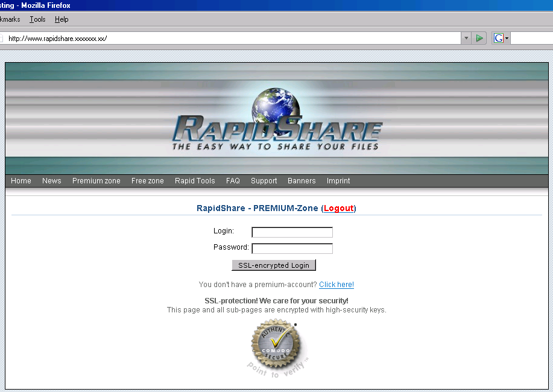Click the text about high-security keys encryption
553x392 pixels.
(x=276, y=310)
